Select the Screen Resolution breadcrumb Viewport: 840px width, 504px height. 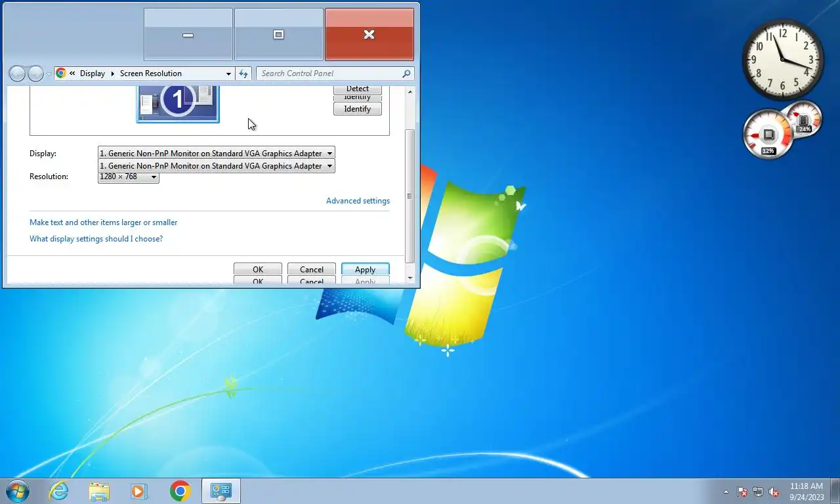pos(151,73)
